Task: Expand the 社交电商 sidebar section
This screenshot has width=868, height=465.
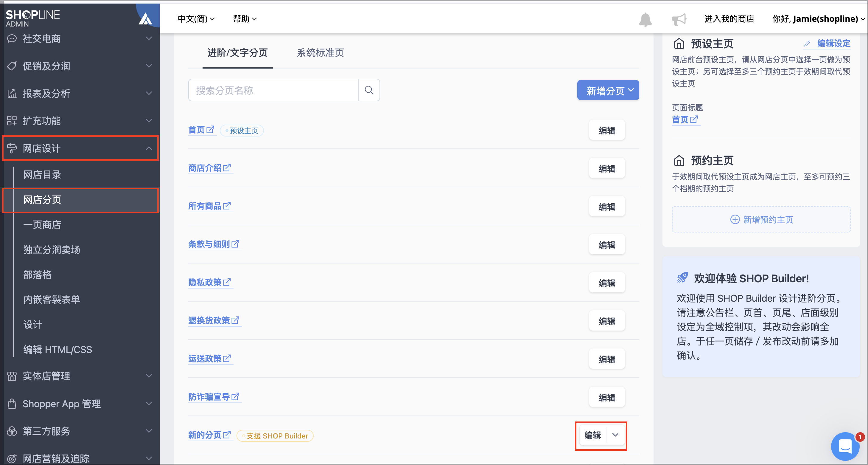Action: [80, 38]
